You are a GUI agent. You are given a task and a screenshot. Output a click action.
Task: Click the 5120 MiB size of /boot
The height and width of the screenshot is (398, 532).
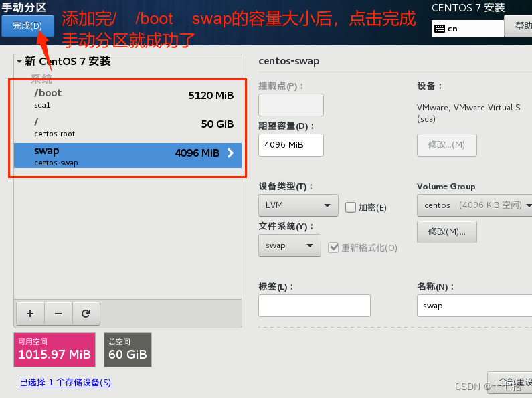click(211, 96)
